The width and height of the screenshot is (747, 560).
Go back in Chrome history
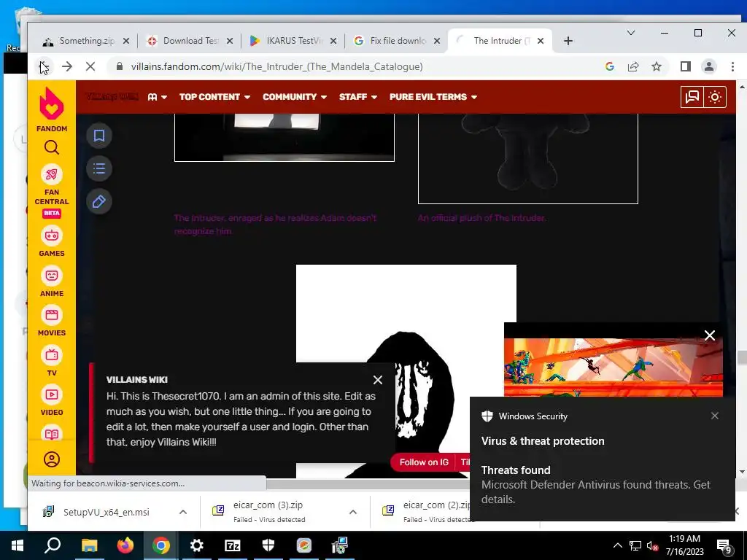pos(43,66)
